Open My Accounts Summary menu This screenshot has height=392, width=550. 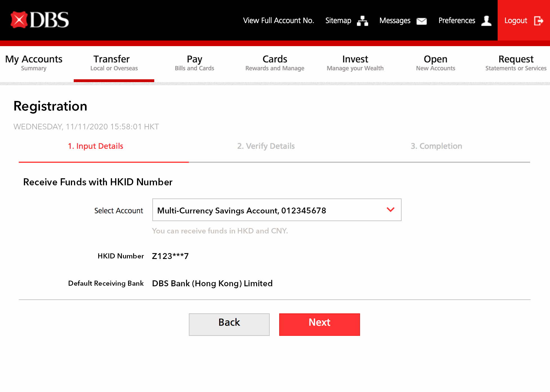34,63
